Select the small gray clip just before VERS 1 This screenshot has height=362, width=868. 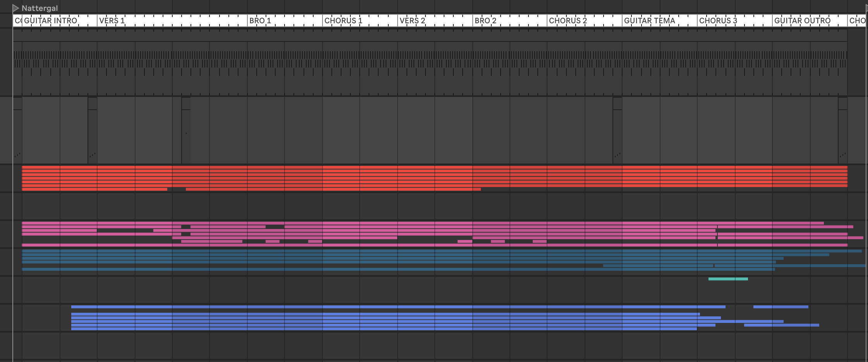[93, 130]
